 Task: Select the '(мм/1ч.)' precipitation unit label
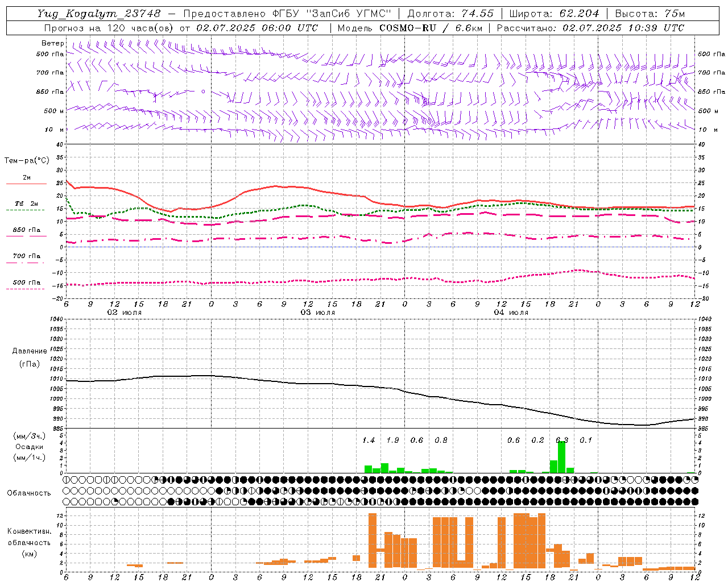(30, 458)
